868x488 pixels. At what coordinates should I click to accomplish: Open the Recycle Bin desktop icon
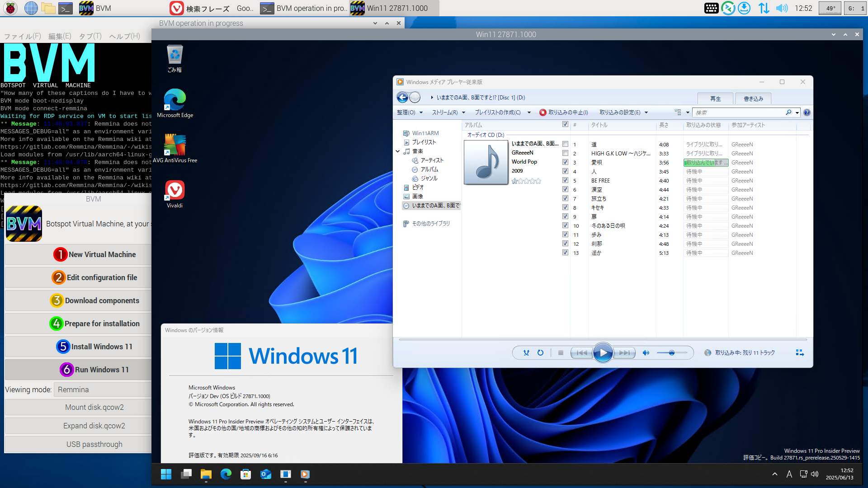[175, 58]
